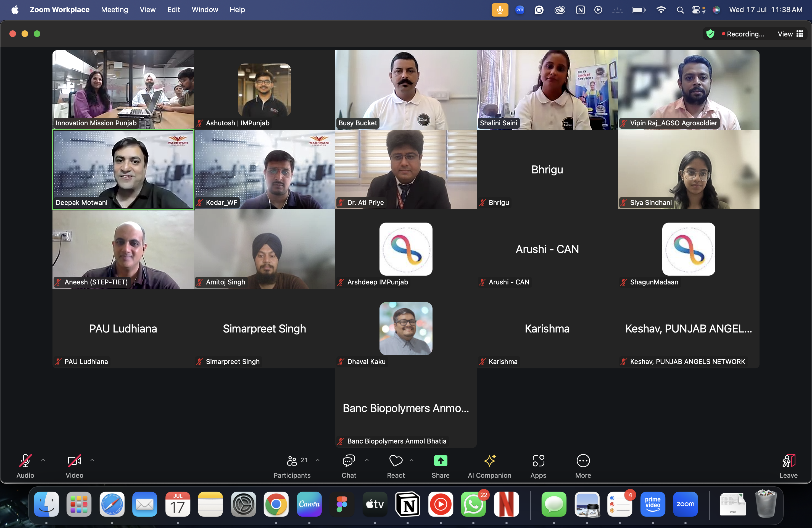Open Canva from the Dock
This screenshot has height=528, width=812.
[x=309, y=504]
